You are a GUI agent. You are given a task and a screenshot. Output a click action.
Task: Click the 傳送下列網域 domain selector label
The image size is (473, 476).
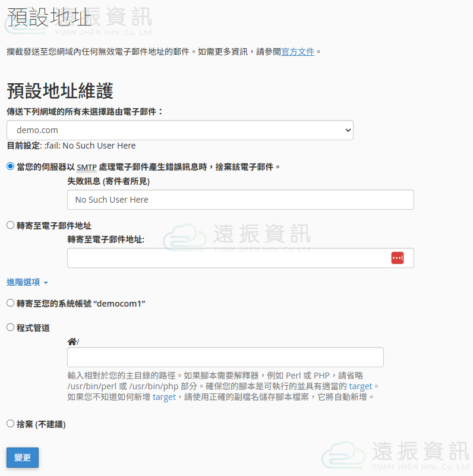84,111
